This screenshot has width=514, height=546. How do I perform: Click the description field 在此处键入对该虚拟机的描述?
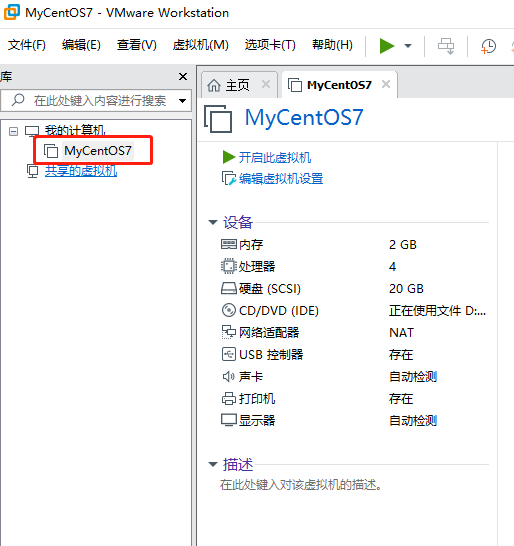click(301, 484)
